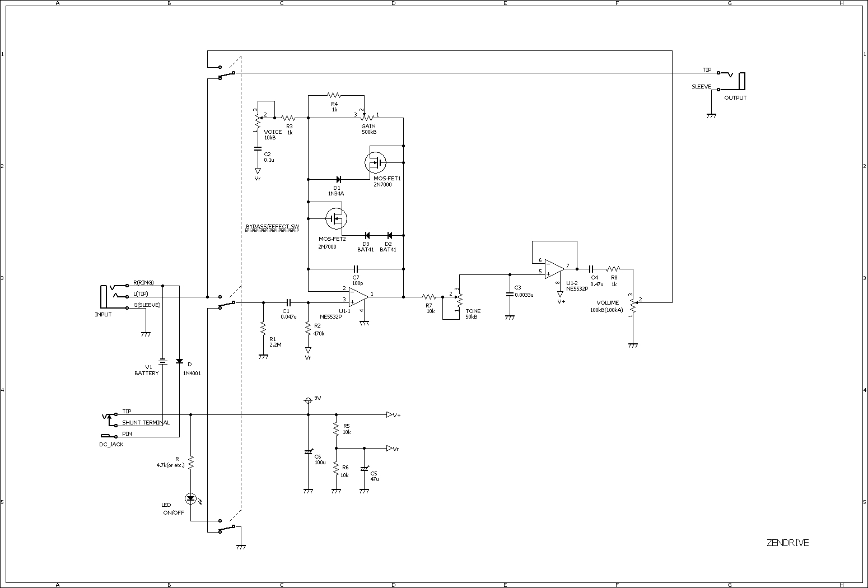Click the DC_JACK label
The width and height of the screenshot is (868, 588).
click(111, 445)
